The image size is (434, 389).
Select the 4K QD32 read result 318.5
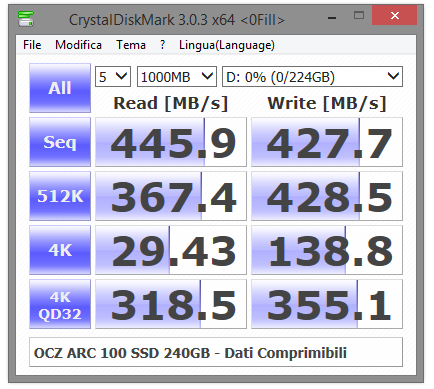(x=171, y=304)
